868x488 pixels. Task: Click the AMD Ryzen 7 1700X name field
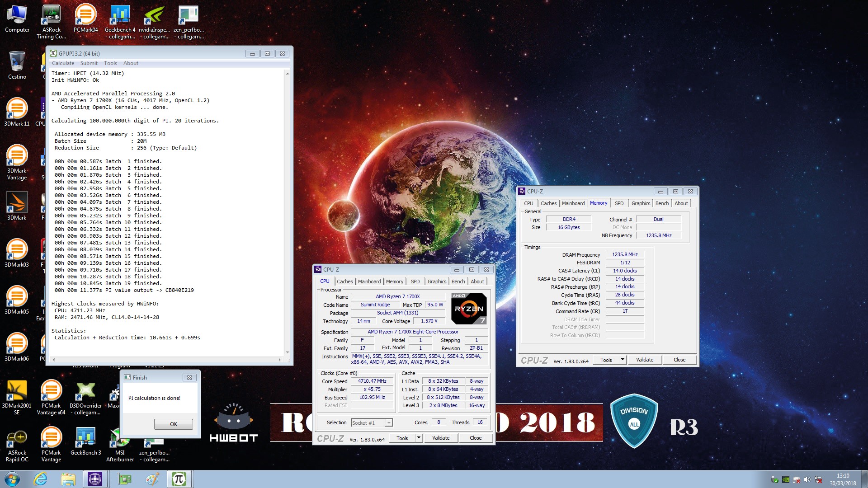[398, 297]
